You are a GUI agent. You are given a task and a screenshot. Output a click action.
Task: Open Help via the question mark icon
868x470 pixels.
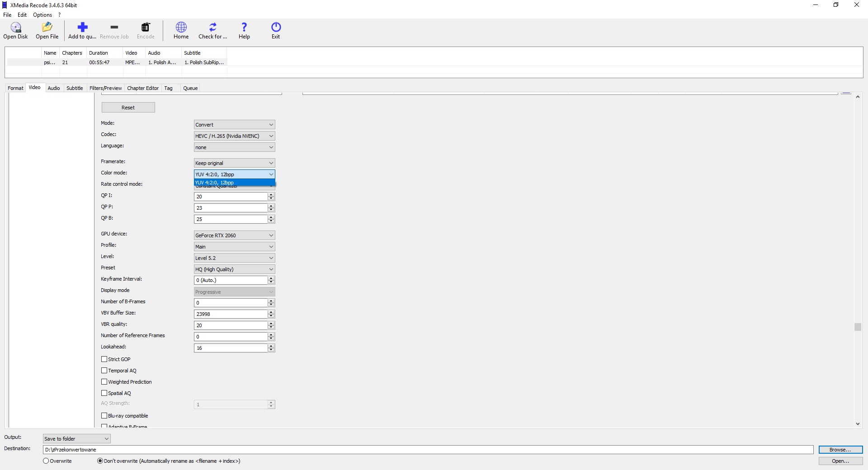click(x=244, y=28)
